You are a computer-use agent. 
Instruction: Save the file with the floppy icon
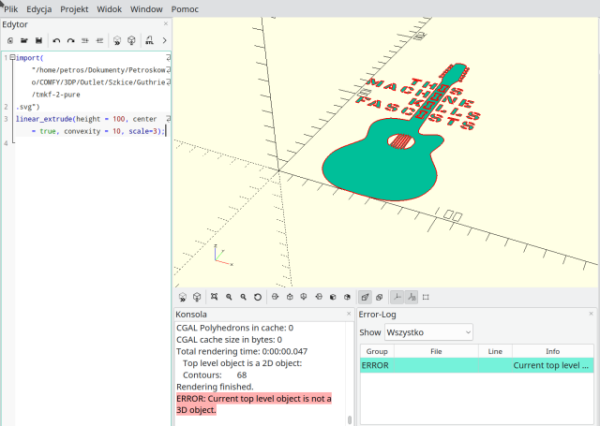39,40
